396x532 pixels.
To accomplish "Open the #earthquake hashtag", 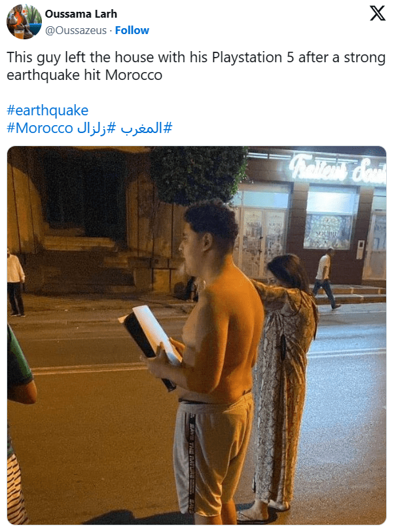I will pyautogui.click(x=48, y=110).
